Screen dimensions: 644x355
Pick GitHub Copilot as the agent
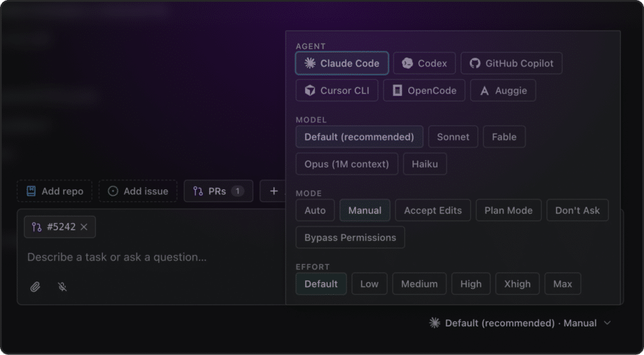click(511, 63)
